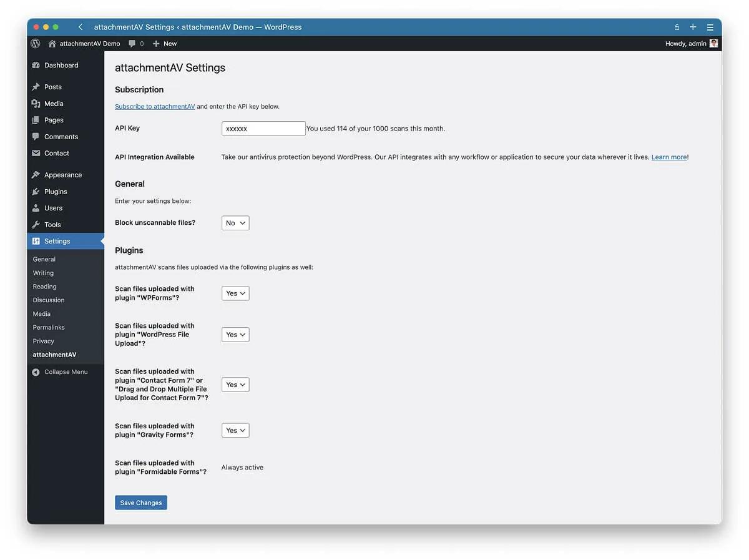Click the plus icon beside New
749x560 pixels.
click(156, 44)
